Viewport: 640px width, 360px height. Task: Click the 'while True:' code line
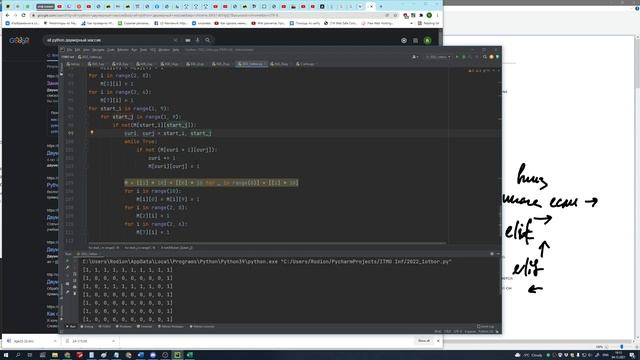[x=140, y=142]
